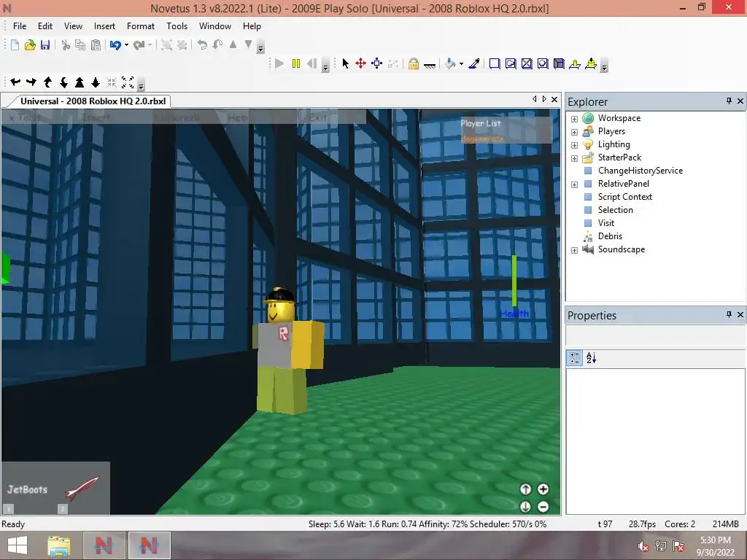The height and width of the screenshot is (560, 747).
Task: Select the Studs surface tool
Action: pyautogui.click(x=543, y=64)
